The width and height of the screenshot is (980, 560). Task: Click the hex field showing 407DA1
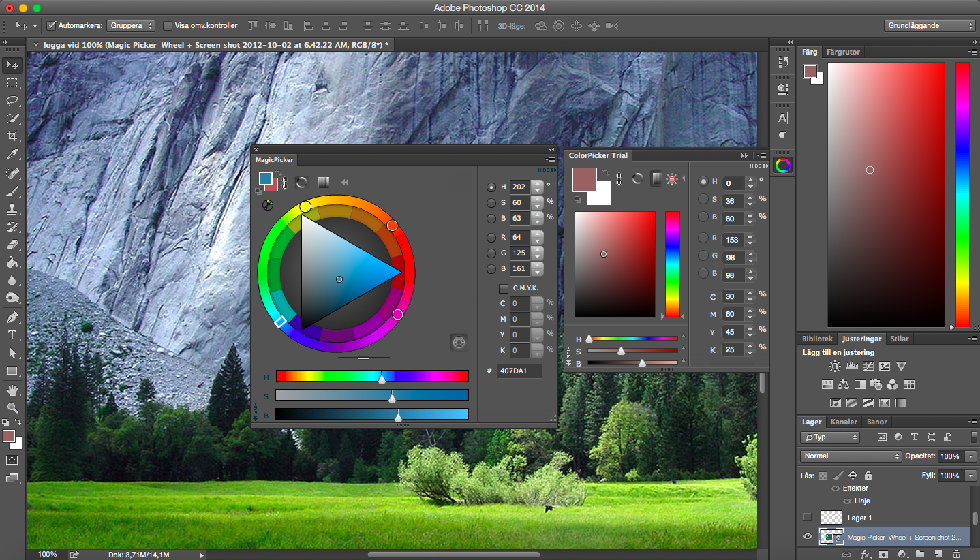point(519,371)
